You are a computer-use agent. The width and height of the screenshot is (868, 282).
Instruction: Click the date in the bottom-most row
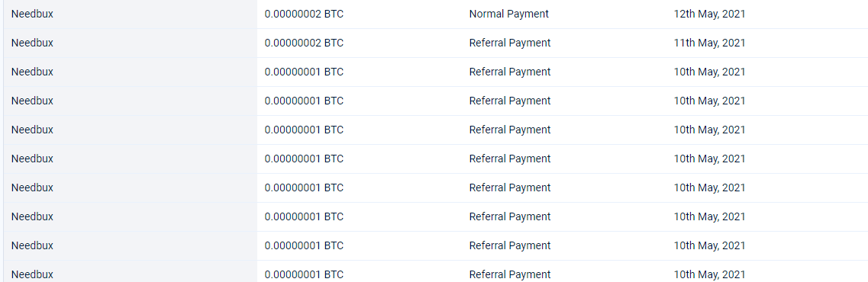click(709, 274)
